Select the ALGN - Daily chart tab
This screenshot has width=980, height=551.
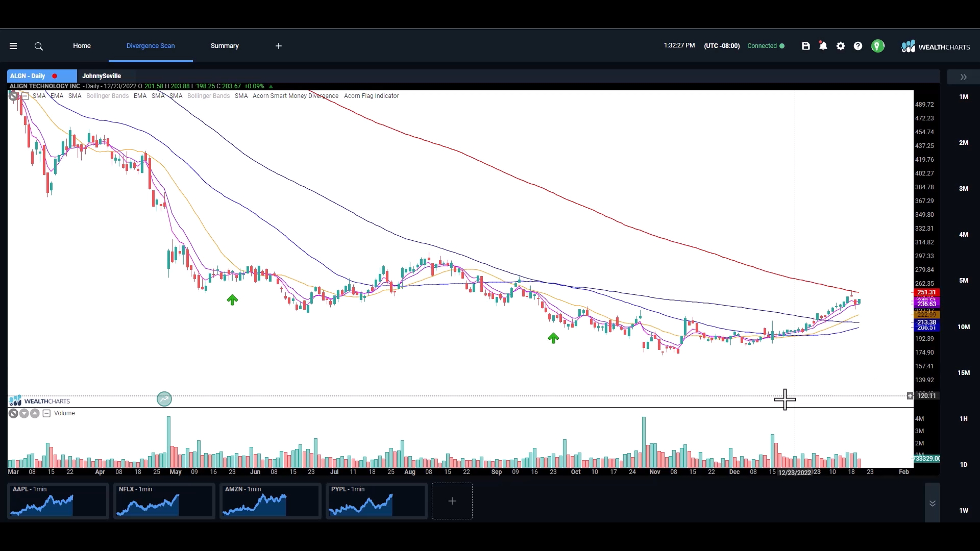pyautogui.click(x=42, y=76)
